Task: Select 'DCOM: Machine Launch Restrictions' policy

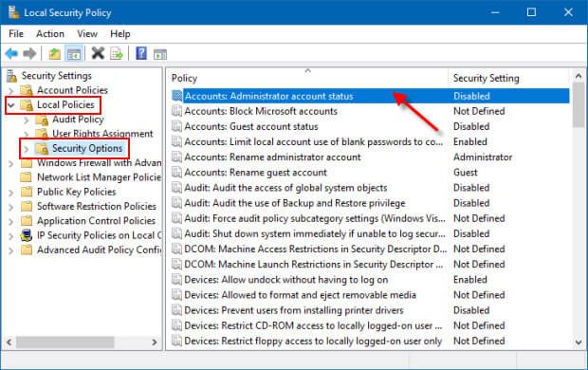Action: [314, 265]
